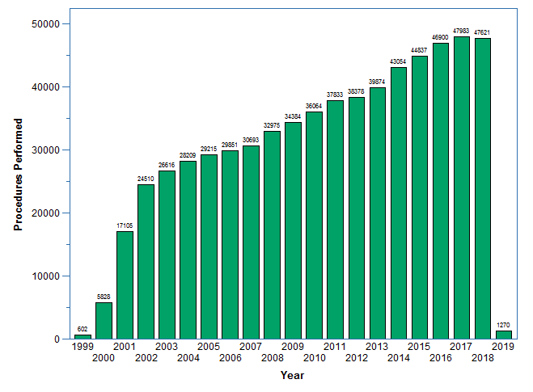Click the data label 602 above 1999
Viewport: 533px width, 392px height.
pyautogui.click(x=82, y=329)
